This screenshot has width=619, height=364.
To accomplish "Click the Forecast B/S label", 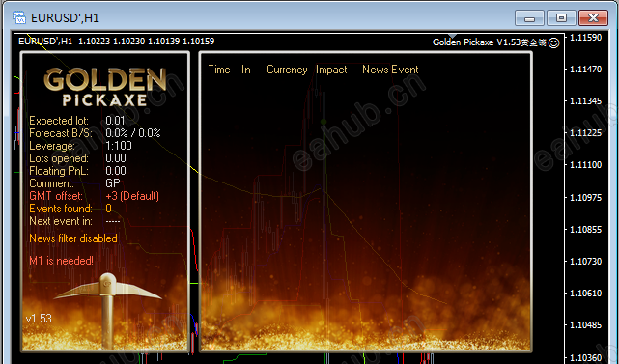I will (x=61, y=133).
